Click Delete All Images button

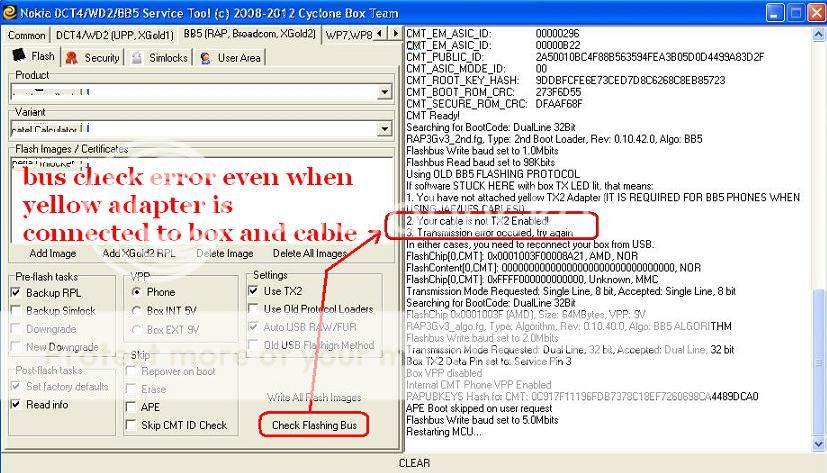pyautogui.click(x=310, y=253)
